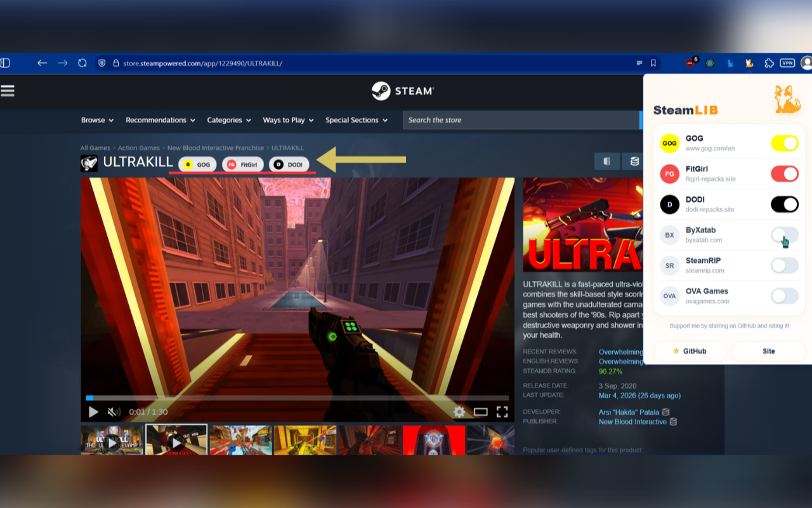Click the browser forward arrow

coord(62,63)
